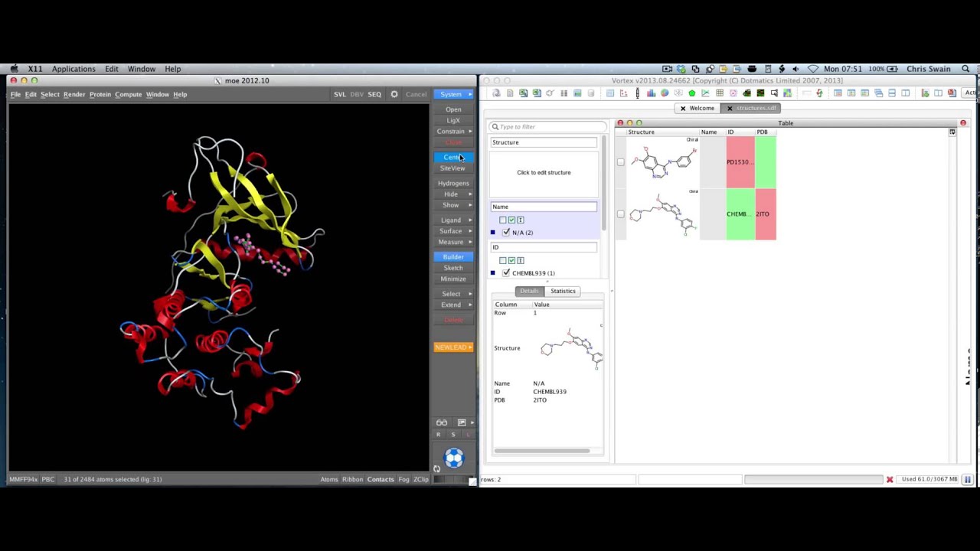
Task: Expand the Constrain menu in MOE
Action: point(453,132)
